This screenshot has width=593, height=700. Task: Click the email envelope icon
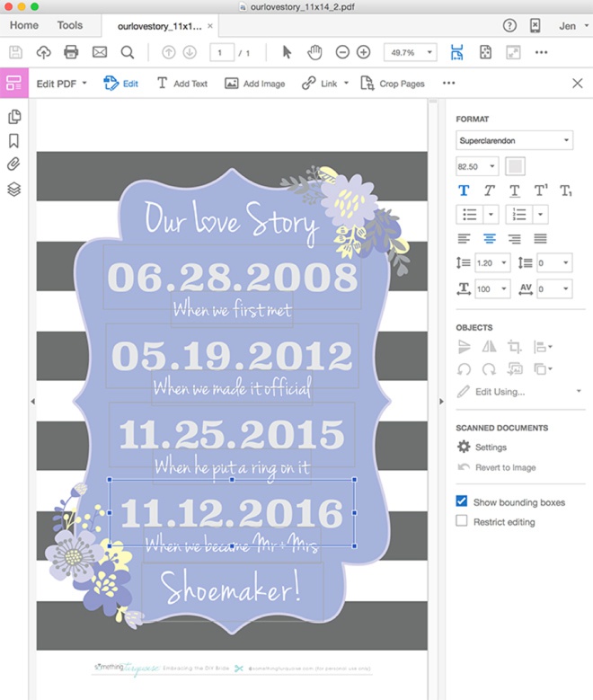100,53
